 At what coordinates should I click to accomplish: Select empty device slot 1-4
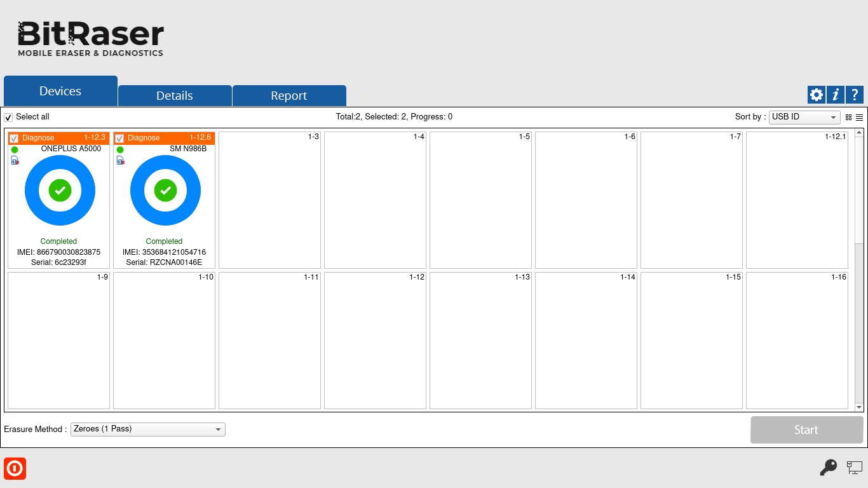pos(376,200)
